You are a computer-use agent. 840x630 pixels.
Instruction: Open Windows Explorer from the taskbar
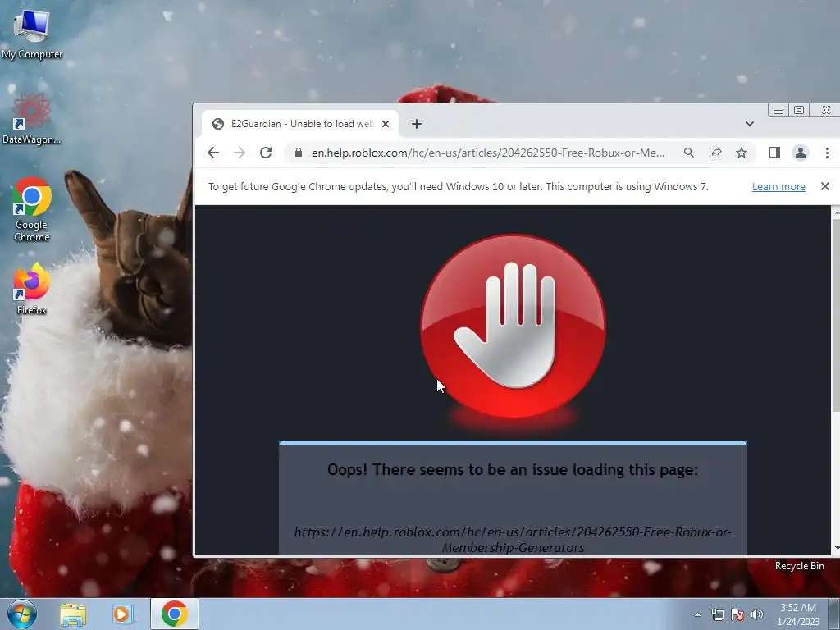pos(73,614)
